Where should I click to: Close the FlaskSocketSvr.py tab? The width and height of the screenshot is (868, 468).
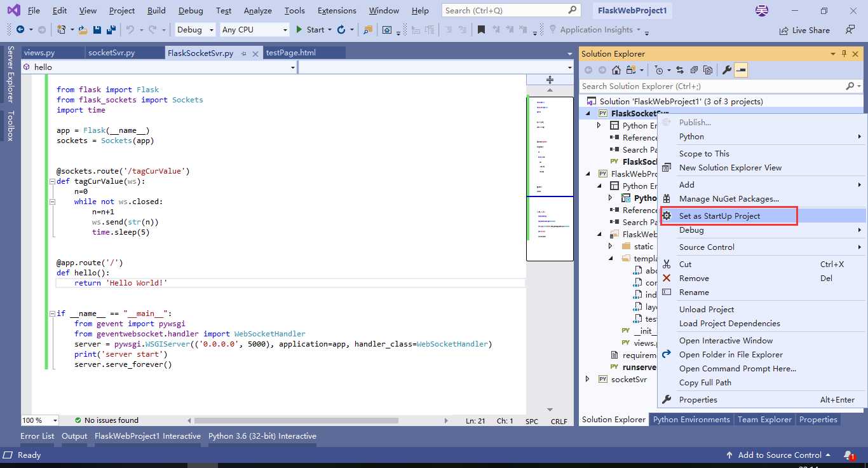pos(255,53)
